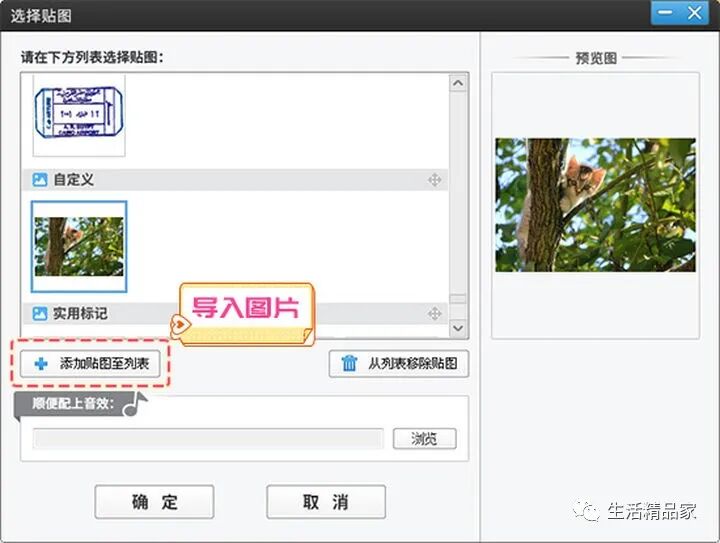The image size is (720, 543).
Task: Click the picture icon beside 实用标记
Action: coord(40,313)
